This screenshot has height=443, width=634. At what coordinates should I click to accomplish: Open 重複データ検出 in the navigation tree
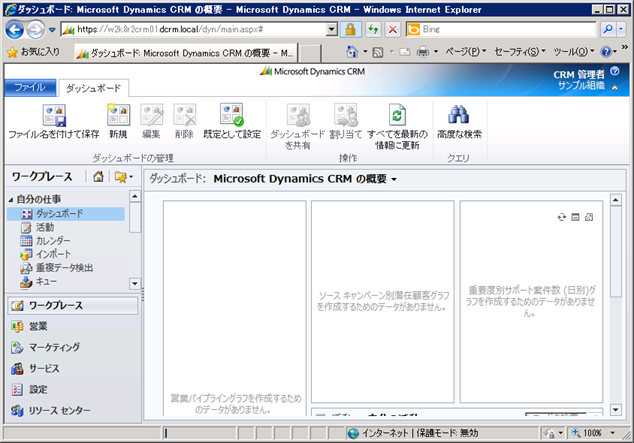pyautogui.click(x=57, y=268)
